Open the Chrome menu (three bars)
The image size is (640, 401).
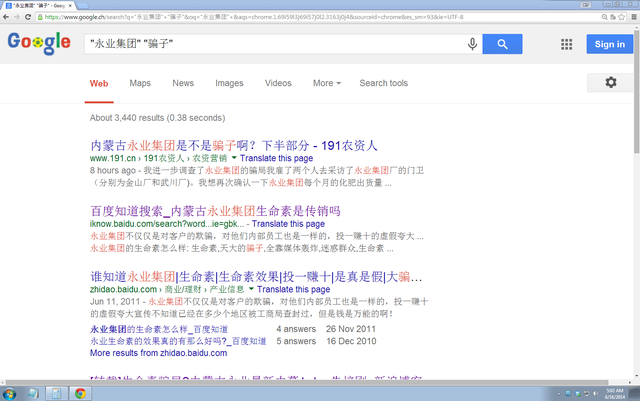634,17
